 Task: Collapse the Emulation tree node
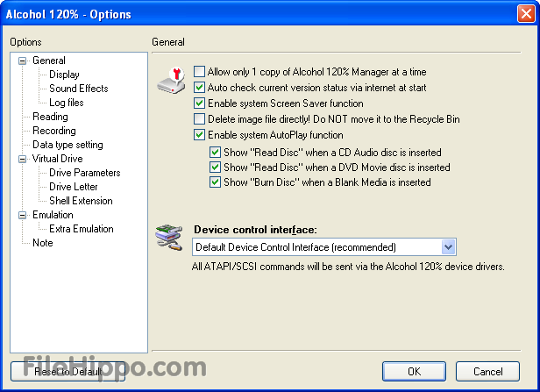pyautogui.click(x=22, y=215)
